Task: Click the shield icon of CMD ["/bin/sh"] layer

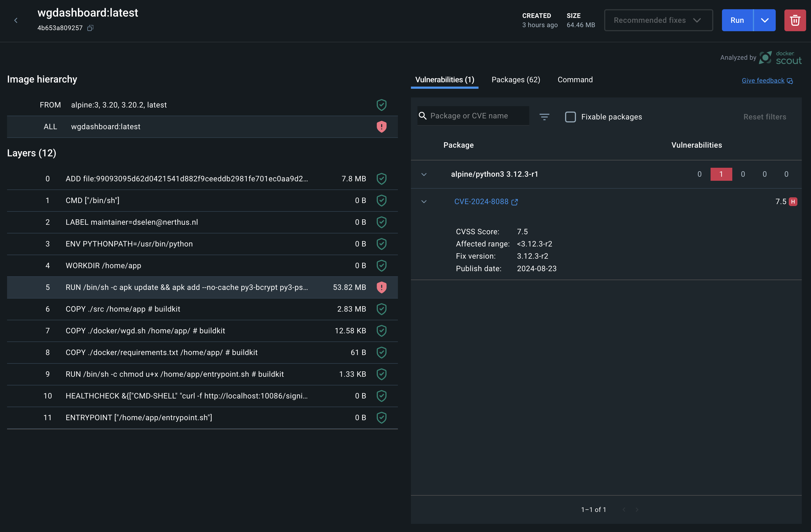Action: tap(381, 200)
